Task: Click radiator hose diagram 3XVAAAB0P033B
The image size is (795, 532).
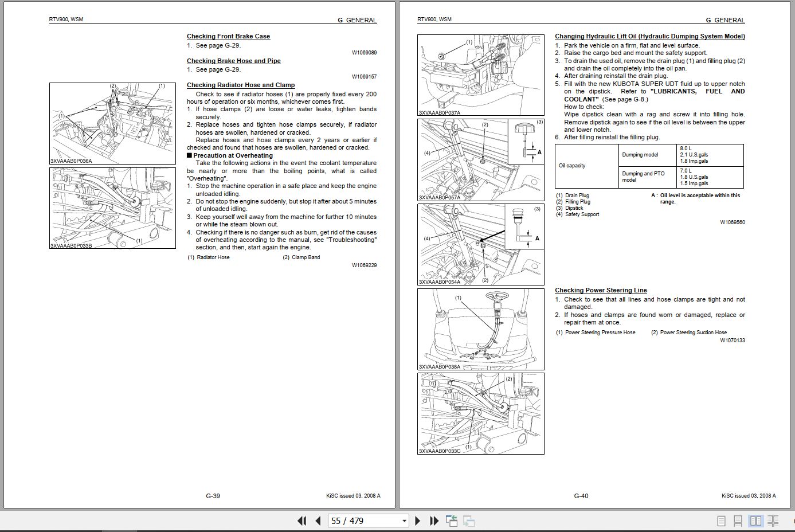Action: [112, 208]
